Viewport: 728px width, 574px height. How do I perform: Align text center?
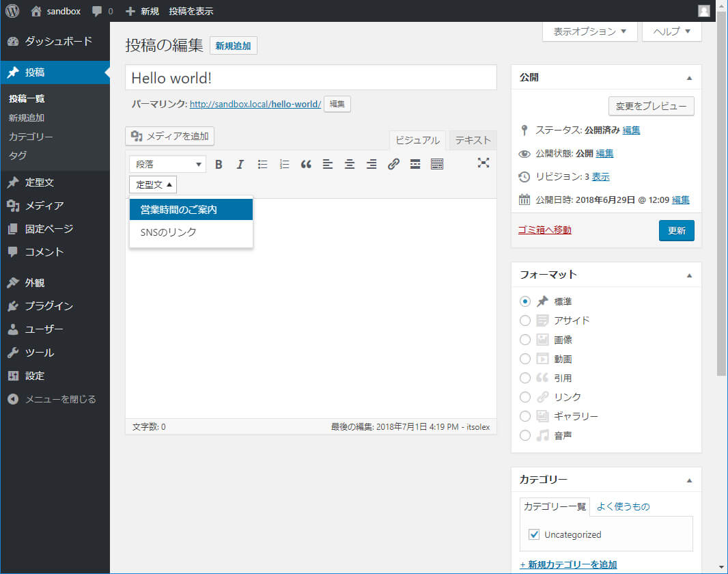(350, 164)
